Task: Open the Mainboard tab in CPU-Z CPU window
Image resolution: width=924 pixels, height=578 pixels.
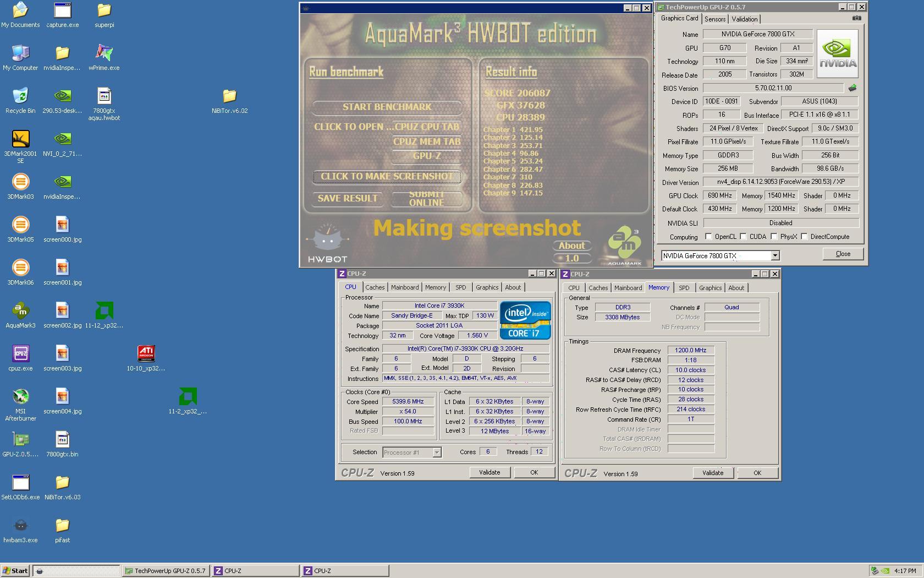Action: pos(405,287)
